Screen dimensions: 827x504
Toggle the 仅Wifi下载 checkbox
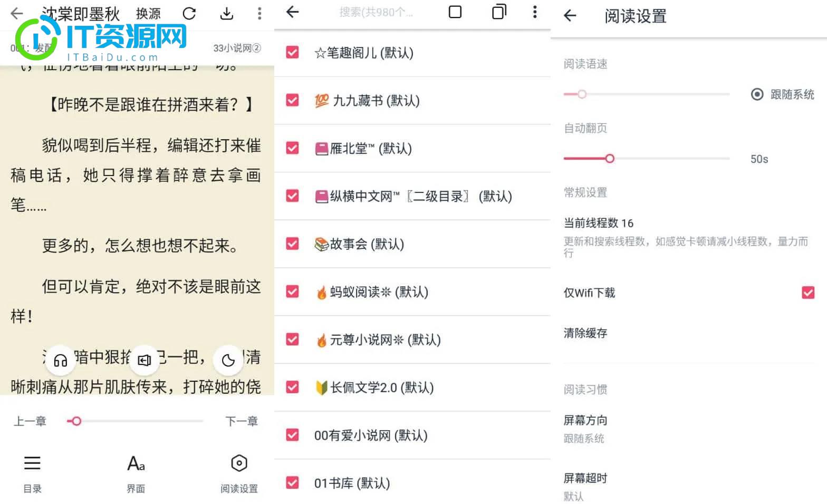(808, 293)
